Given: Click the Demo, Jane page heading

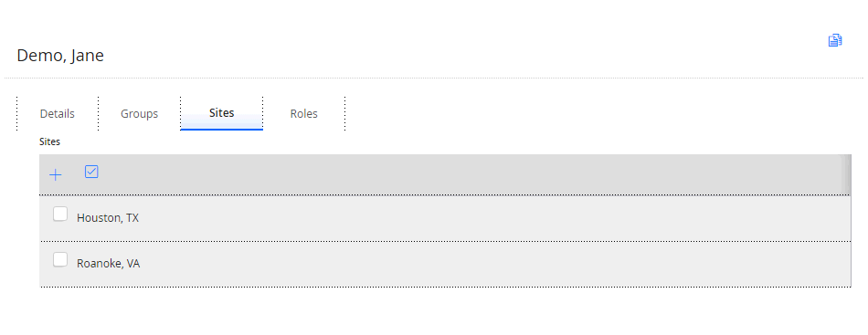Looking at the screenshot, I should [60, 56].
